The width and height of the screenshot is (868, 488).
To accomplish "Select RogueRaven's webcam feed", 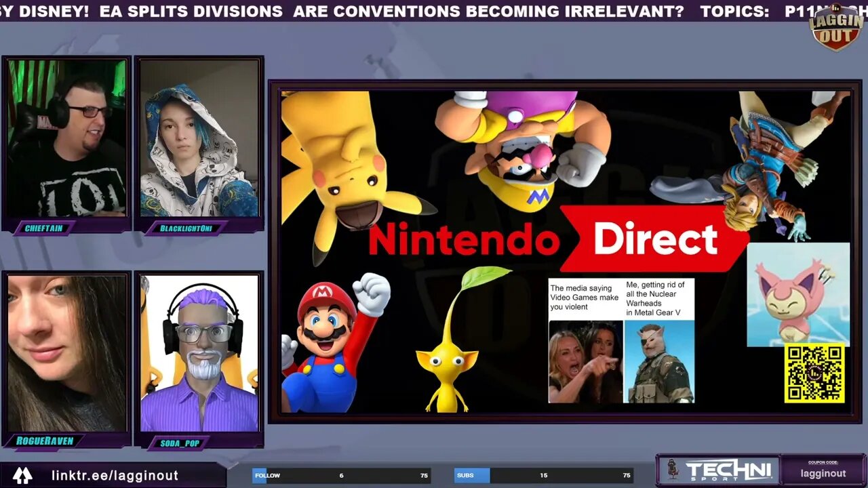I will [x=66, y=353].
